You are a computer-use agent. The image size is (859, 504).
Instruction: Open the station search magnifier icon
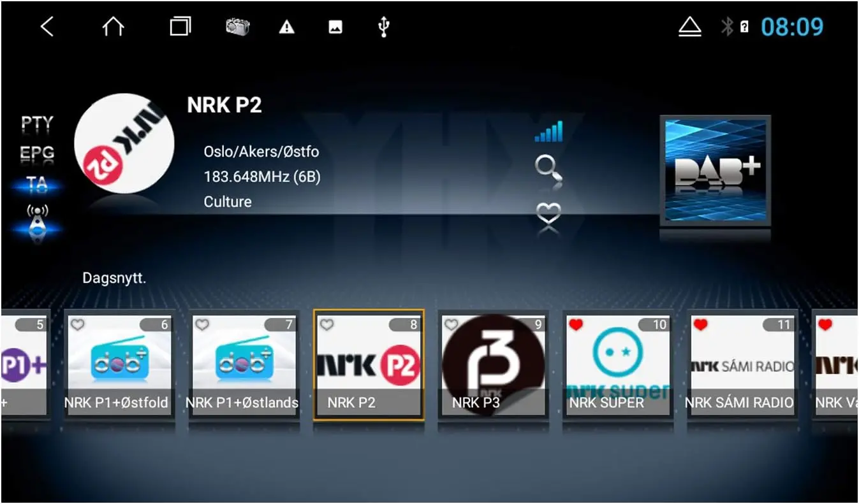click(548, 171)
